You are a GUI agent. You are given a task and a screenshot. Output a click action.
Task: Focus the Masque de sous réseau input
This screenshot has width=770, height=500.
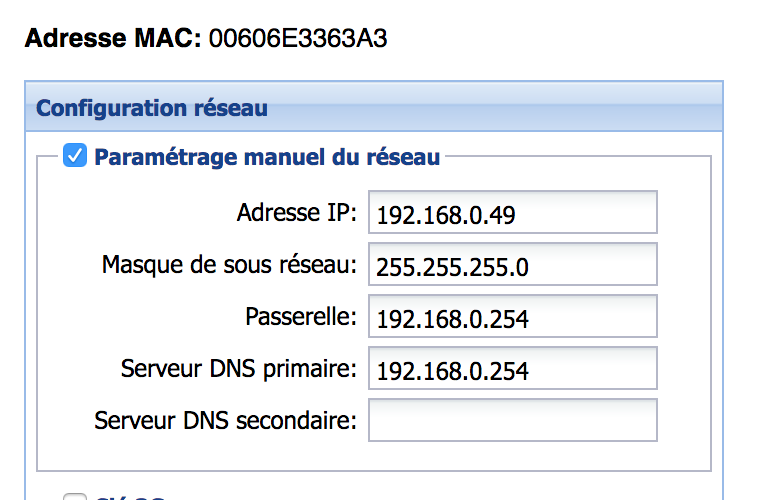click(x=513, y=264)
